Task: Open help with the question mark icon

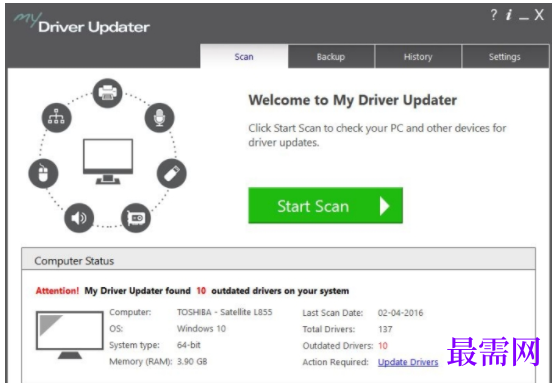Action: coord(493,15)
